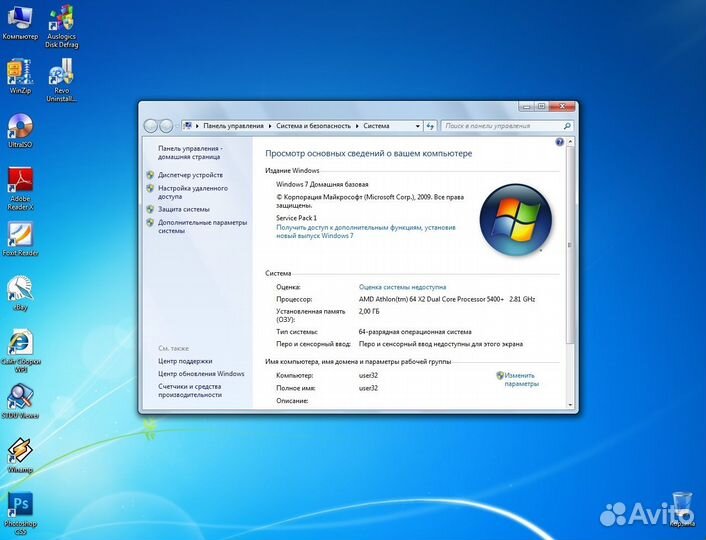Open Счетчики и средства производительности link

[190, 390]
